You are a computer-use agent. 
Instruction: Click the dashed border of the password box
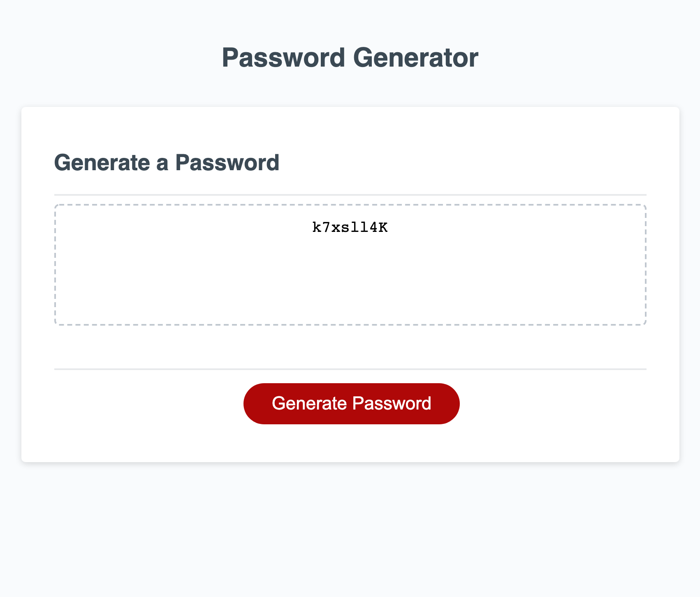350,204
